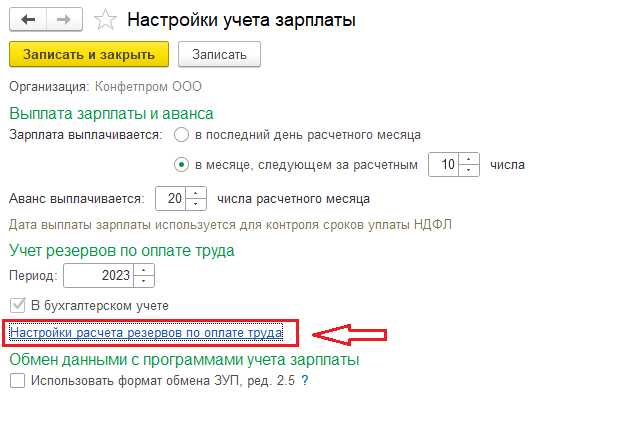Enable Использовать формат обмена ЗУП checkbox
The width and height of the screenshot is (632, 429).
(x=17, y=380)
